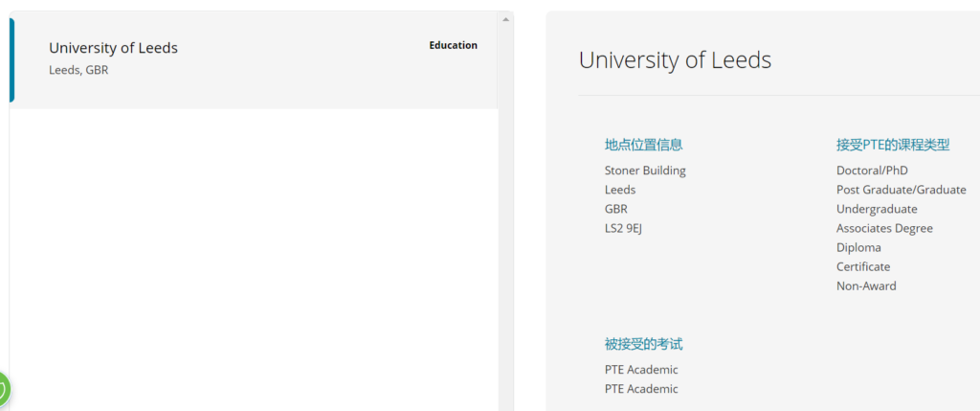
Task: Click the 被接受的考试 heading
Action: click(644, 344)
